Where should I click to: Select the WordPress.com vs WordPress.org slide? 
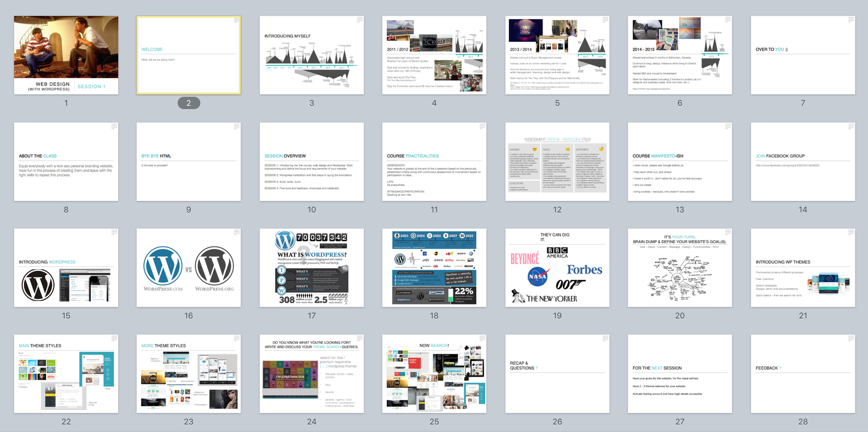coord(188,268)
